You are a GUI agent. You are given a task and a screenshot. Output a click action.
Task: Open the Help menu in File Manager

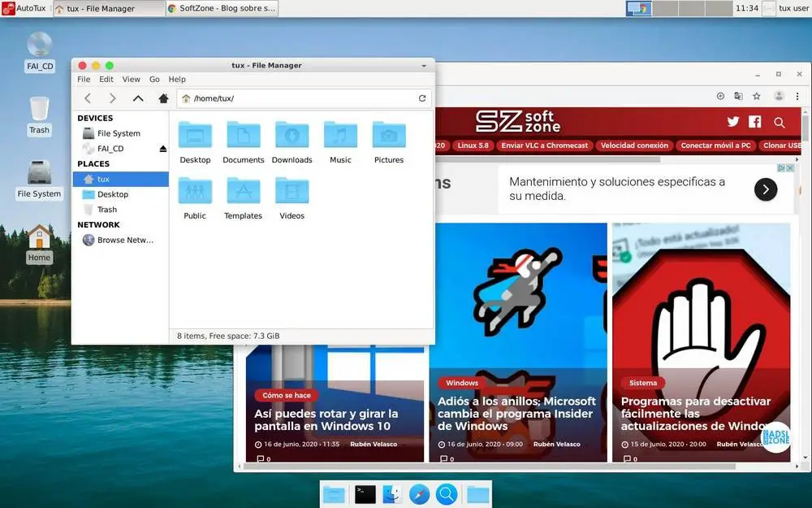[x=177, y=80]
